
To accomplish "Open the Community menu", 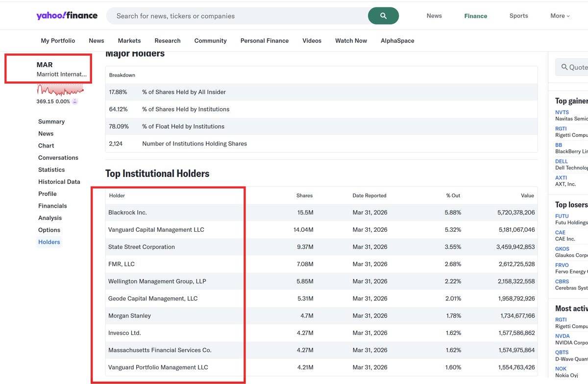I will pos(210,41).
